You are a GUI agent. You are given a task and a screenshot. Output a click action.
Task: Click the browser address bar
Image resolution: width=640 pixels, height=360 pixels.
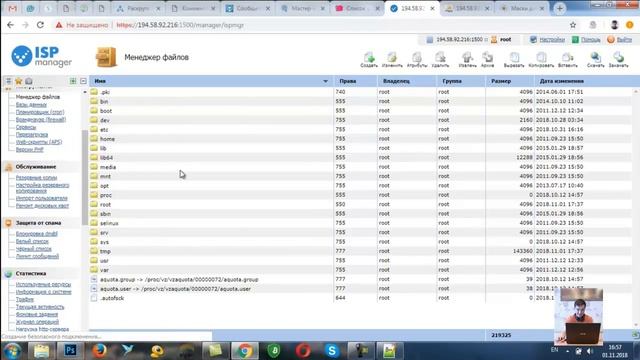(310, 25)
